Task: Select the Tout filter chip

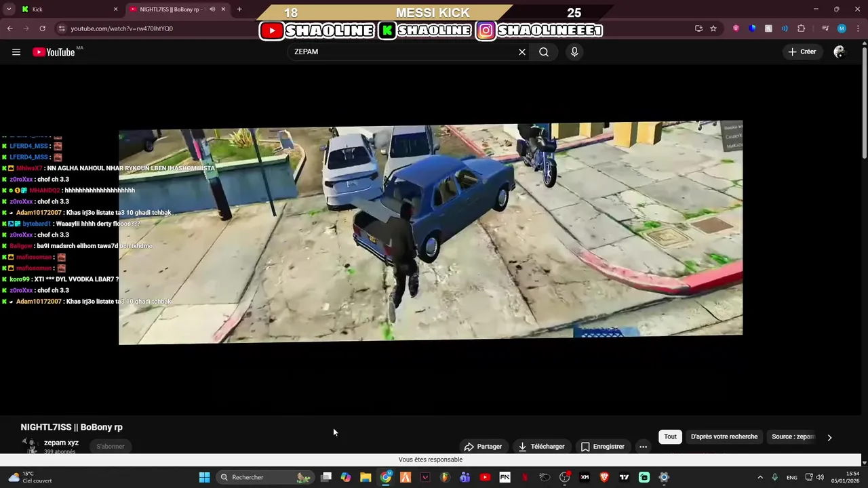Action: point(670,437)
